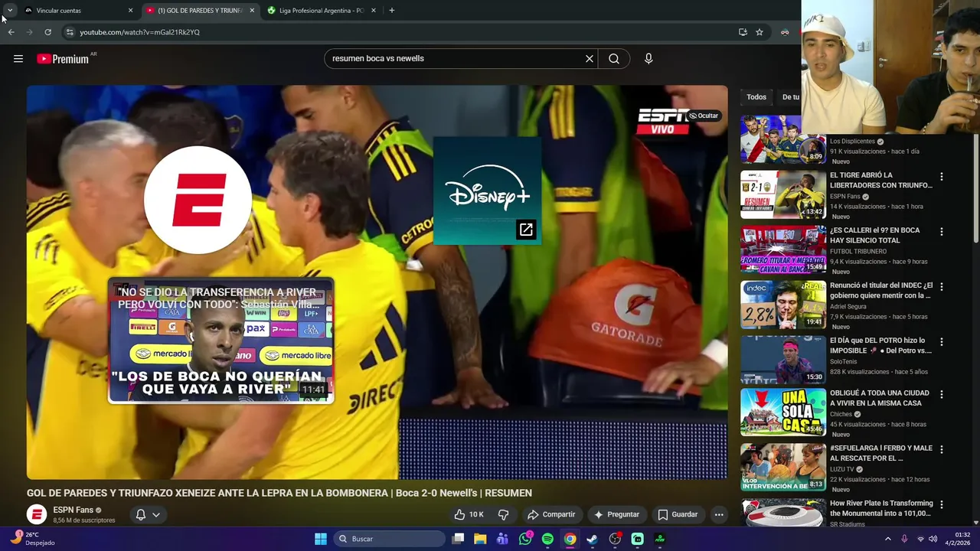Start voice search with microphone

(648, 58)
